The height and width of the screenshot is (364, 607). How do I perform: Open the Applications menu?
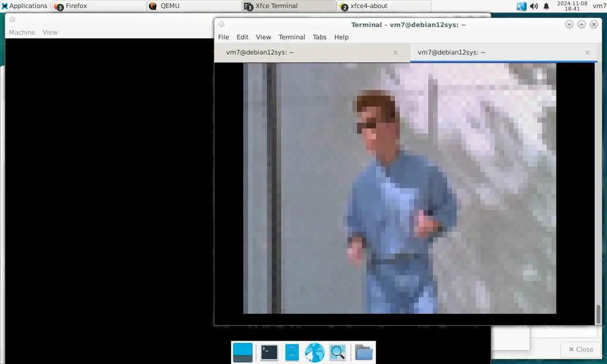pyautogui.click(x=25, y=6)
